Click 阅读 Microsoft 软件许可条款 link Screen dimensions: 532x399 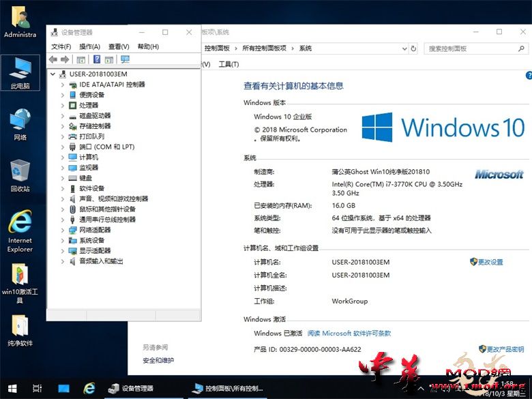349,334
